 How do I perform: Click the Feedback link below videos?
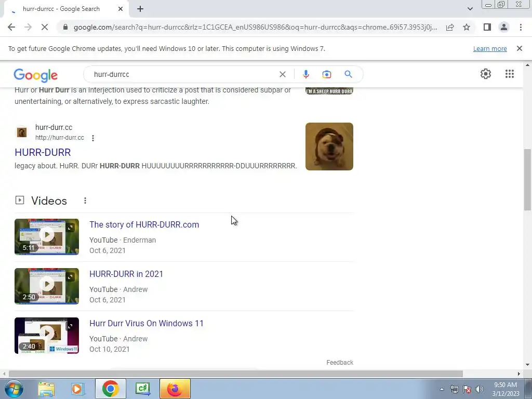340,362
